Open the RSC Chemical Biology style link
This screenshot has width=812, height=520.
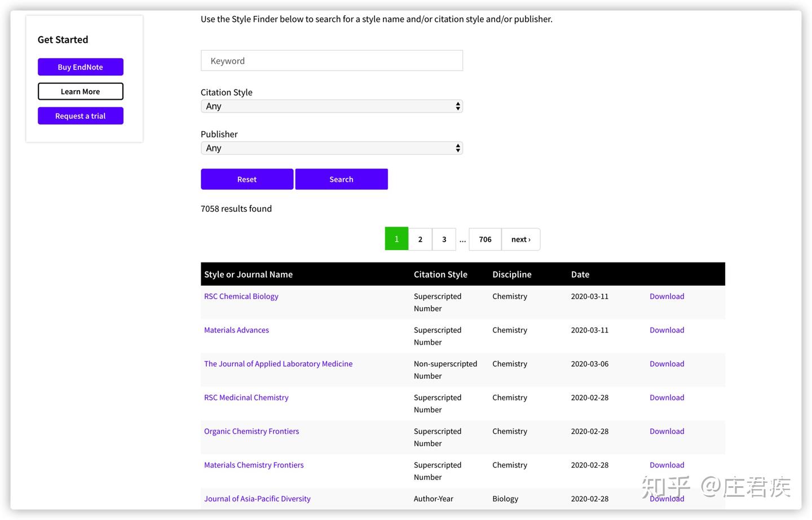pyautogui.click(x=241, y=296)
